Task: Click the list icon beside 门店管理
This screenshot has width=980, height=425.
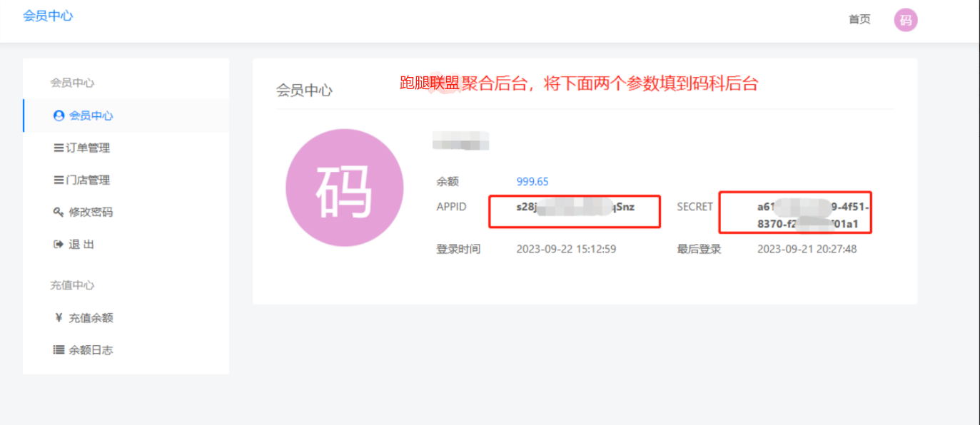Action: click(x=59, y=180)
